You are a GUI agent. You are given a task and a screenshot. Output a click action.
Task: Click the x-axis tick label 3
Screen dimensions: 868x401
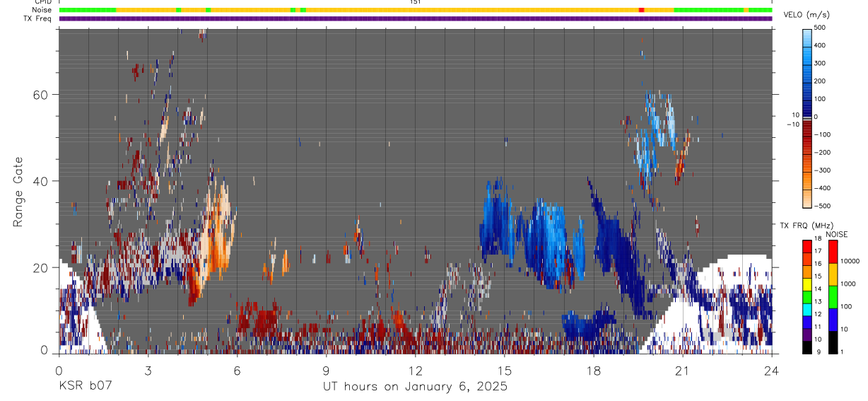(148, 371)
